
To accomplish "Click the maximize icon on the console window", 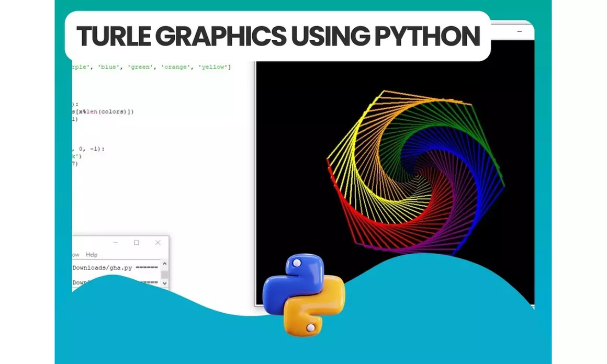I will pos(137,243).
